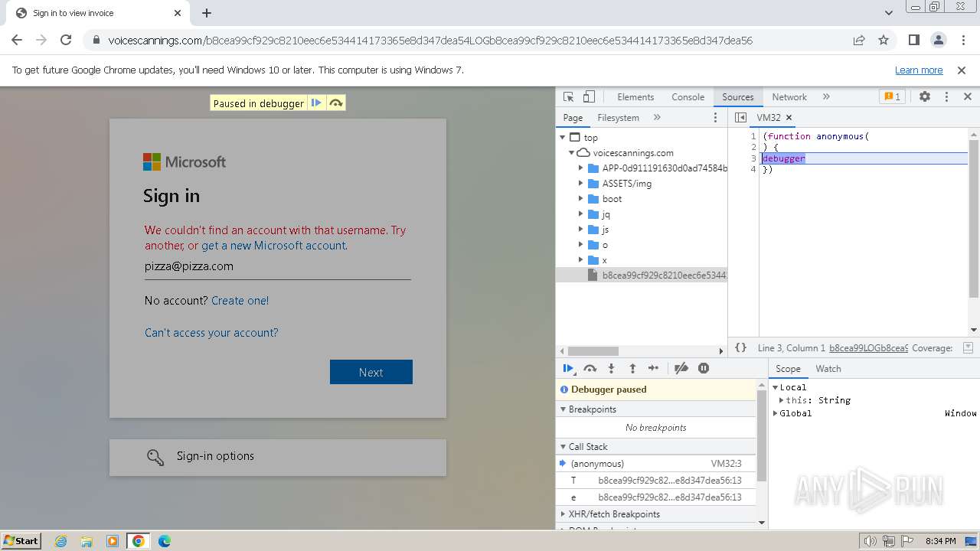Expand the jq folder
Image resolution: width=980 pixels, height=551 pixels.
pyautogui.click(x=580, y=214)
